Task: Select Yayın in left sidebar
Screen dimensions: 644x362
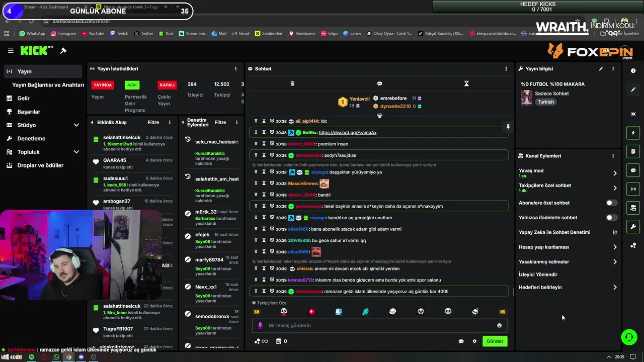Action: click(43, 71)
